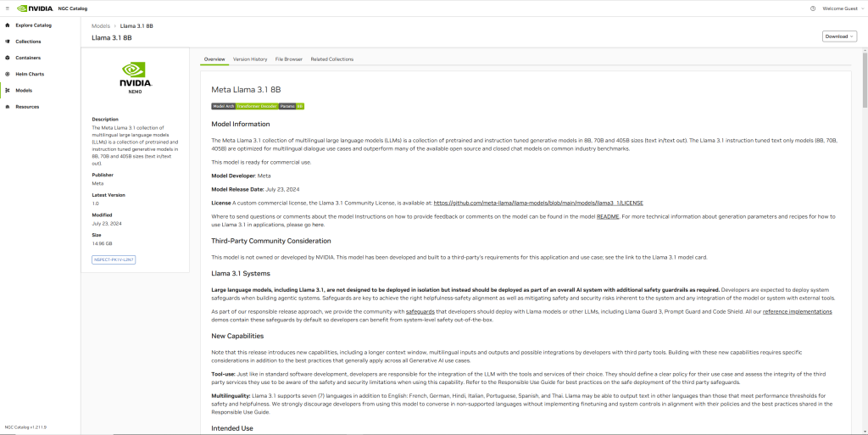Click the Explore Catalog home icon

tap(7, 25)
